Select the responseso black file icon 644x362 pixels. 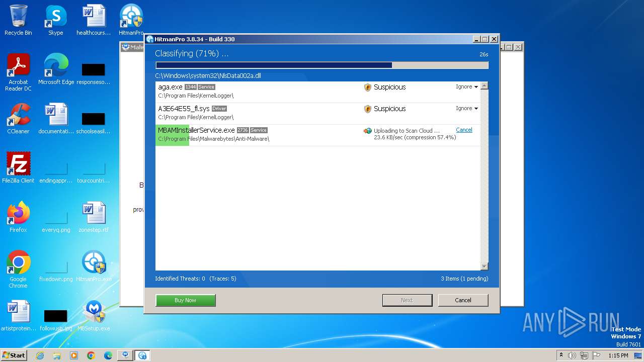click(94, 73)
